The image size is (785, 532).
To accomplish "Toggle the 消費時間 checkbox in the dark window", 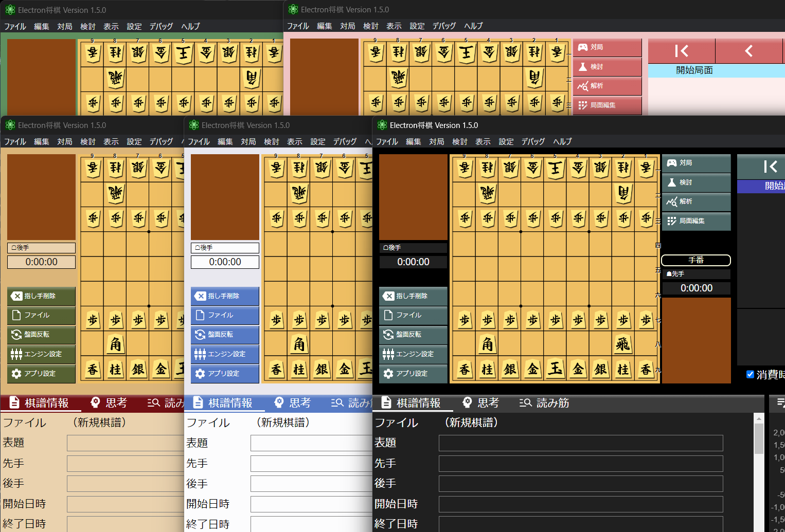I will tap(750, 374).
